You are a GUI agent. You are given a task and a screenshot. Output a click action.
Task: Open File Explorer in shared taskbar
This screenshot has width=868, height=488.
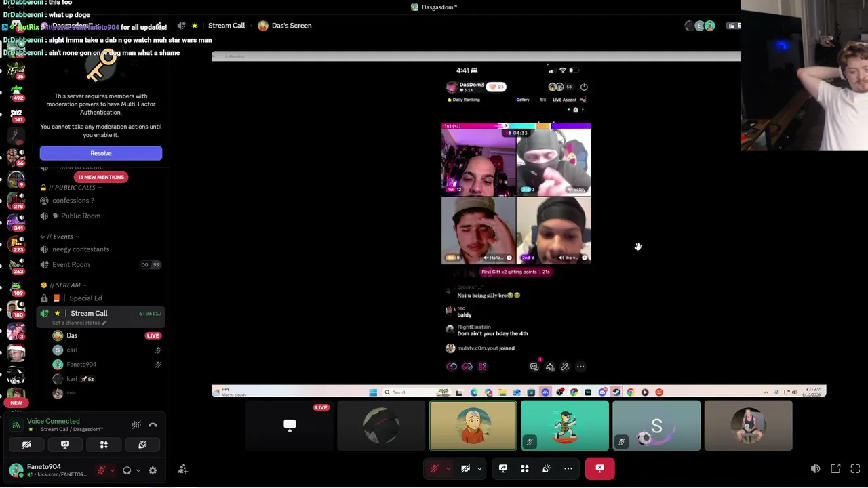point(502,392)
